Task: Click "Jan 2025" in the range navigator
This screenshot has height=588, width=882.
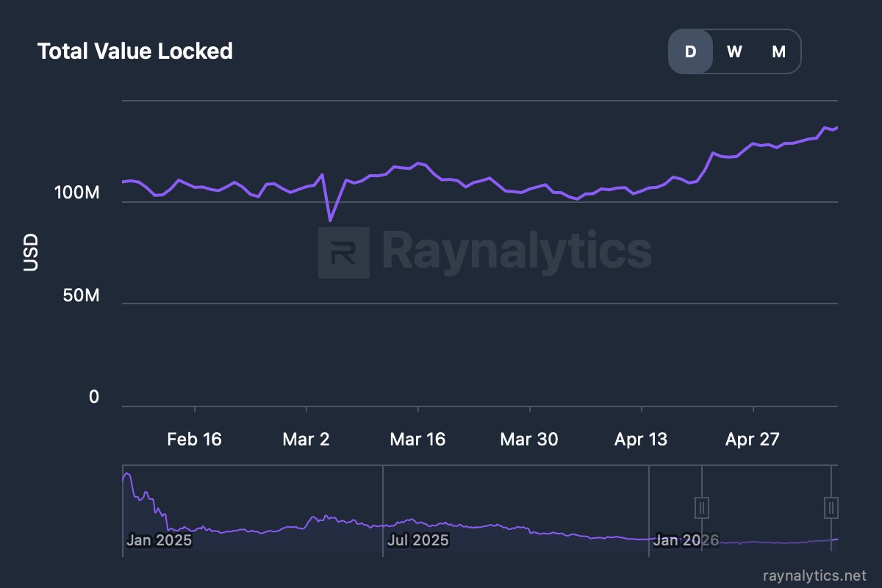Action: (x=159, y=540)
